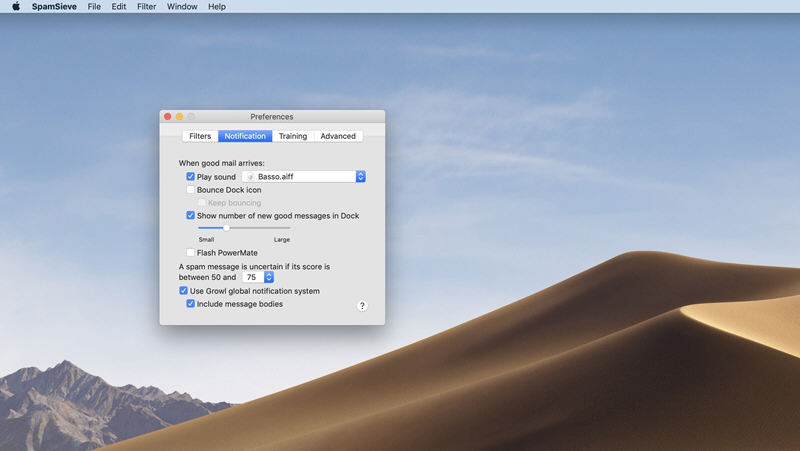Toggle Show number of new good messages
The width and height of the screenshot is (800, 451).
(x=190, y=216)
